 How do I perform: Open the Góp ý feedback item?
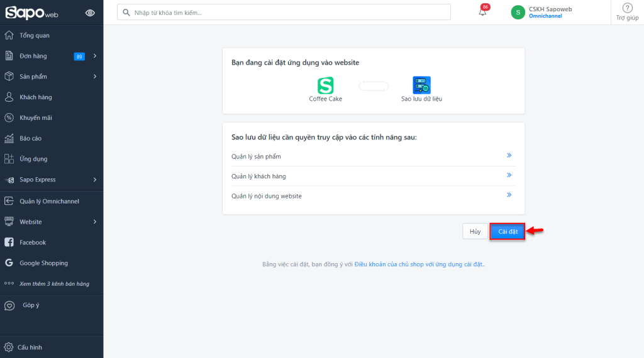coord(30,305)
